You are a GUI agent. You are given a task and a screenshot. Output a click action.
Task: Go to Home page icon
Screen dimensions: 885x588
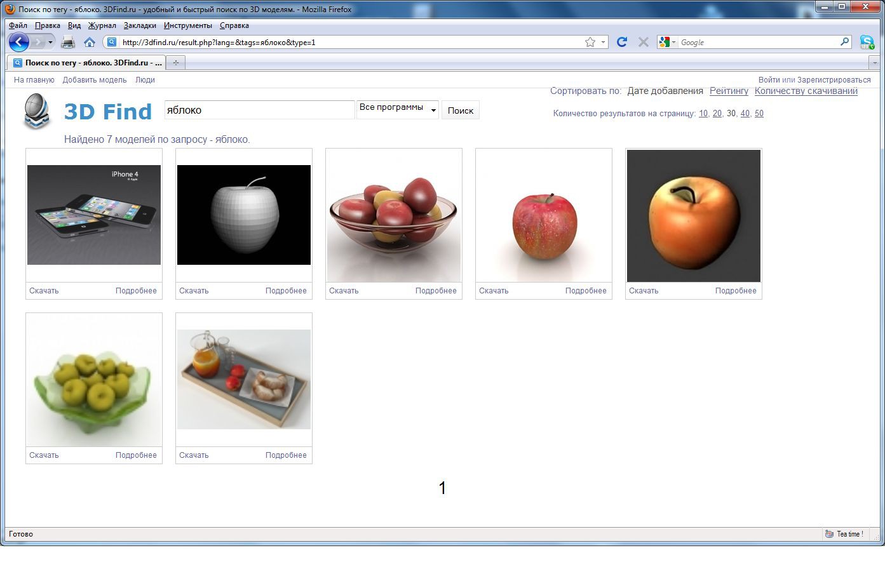pos(90,43)
